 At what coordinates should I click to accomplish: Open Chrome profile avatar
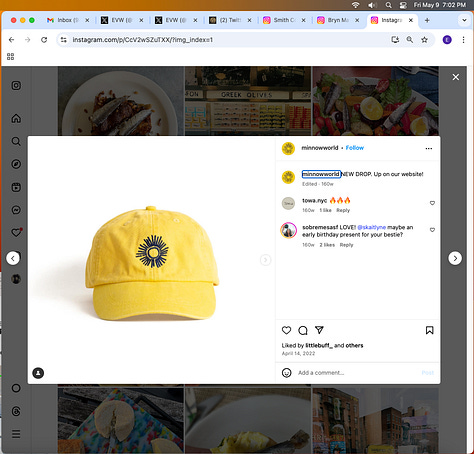[447, 40]
